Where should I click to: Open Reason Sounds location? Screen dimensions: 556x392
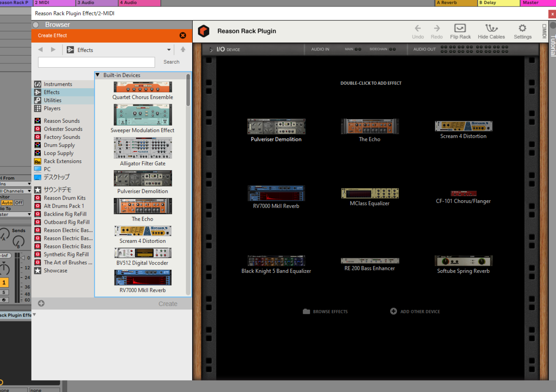[62, 121]
